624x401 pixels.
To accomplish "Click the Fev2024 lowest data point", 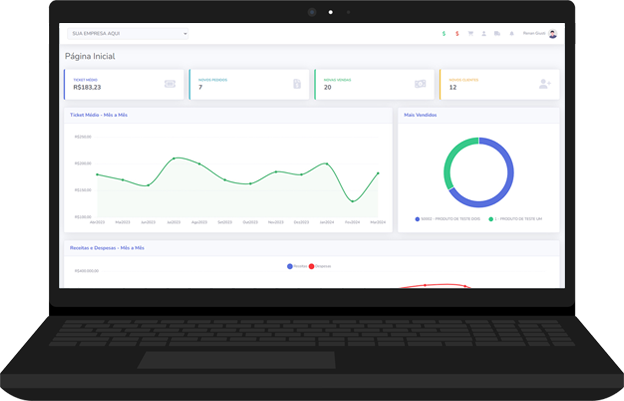I will (353, 202).
